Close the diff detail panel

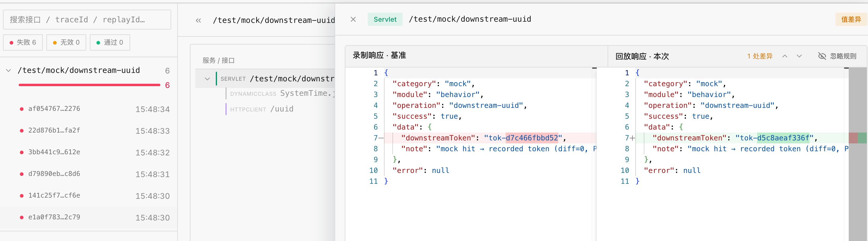[x=353, y=20]
